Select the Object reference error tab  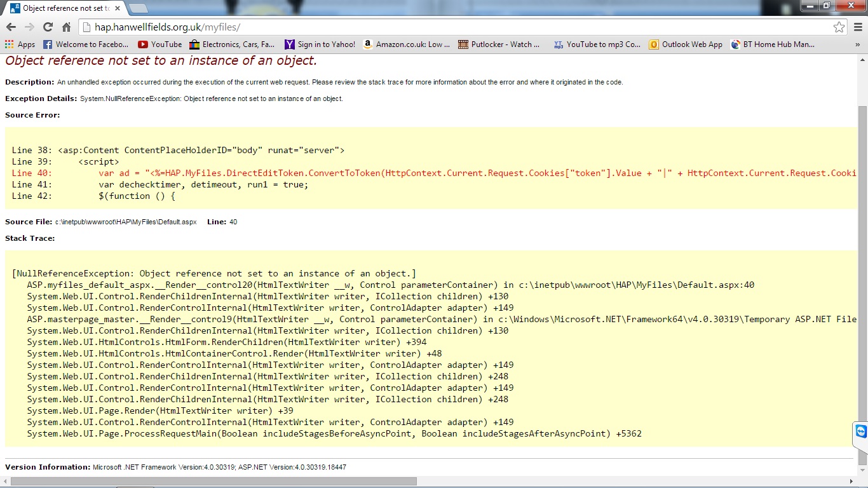pos(57,9)
